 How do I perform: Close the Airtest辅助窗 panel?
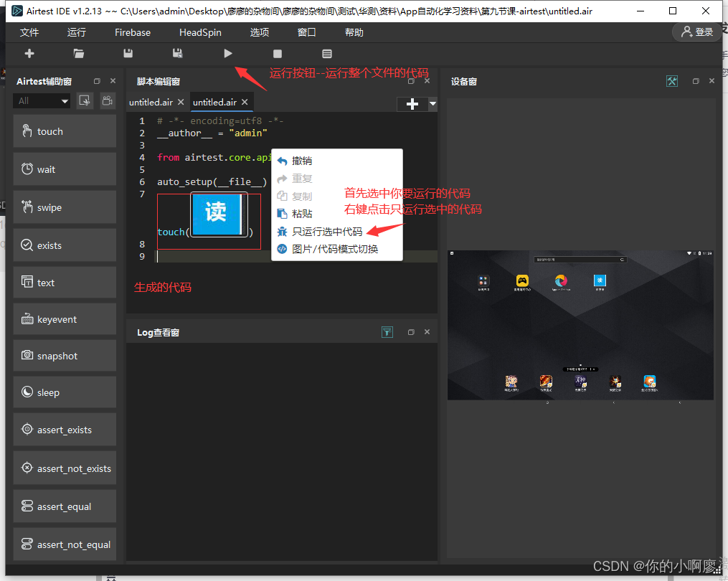[x=113, y=81]
